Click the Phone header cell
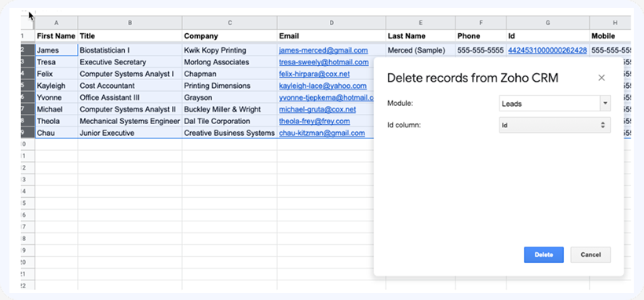 (481, 36)
